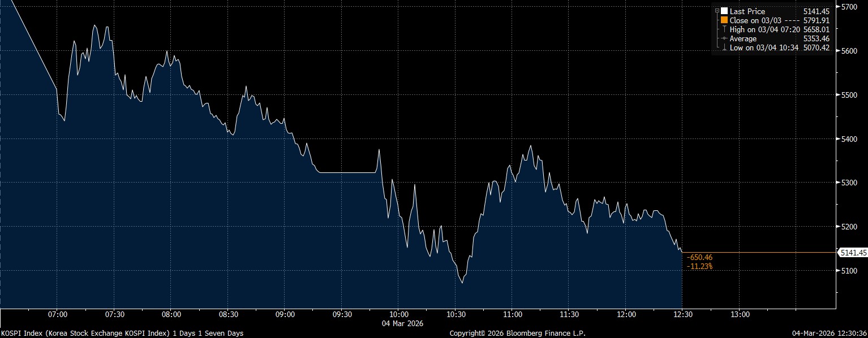868x338 pixels.
Task: Click the -11.23% percent change label
Action: (x=699, y=266)
